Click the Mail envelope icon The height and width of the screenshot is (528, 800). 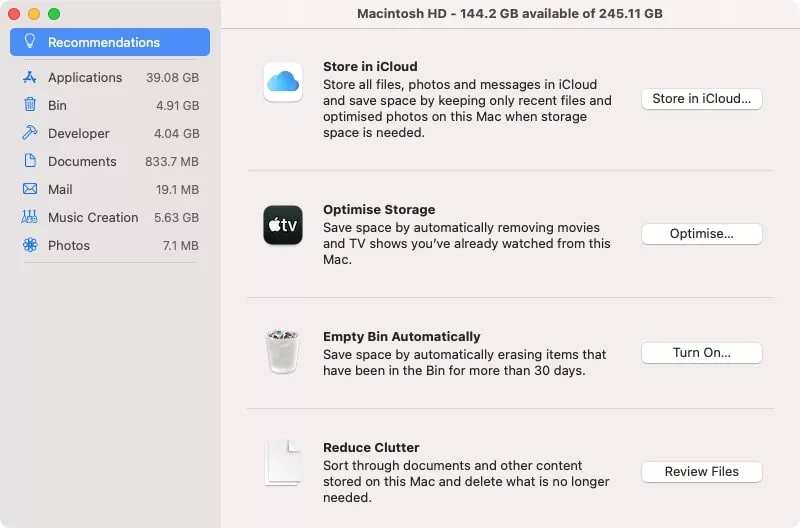(30, 189)
